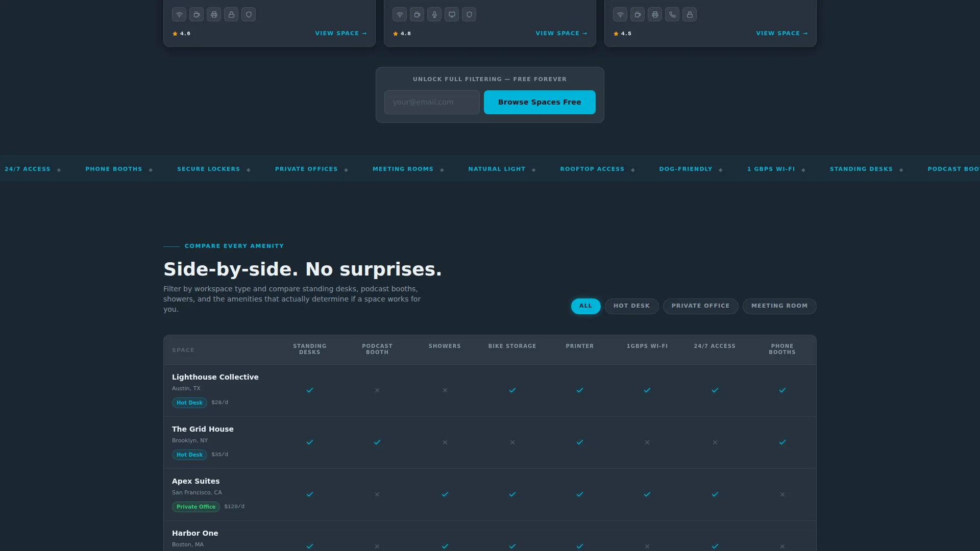Screen dimensions: 980x551
Task: Click the PHONE BOOTHS column header
Action: tap(782, 349)
